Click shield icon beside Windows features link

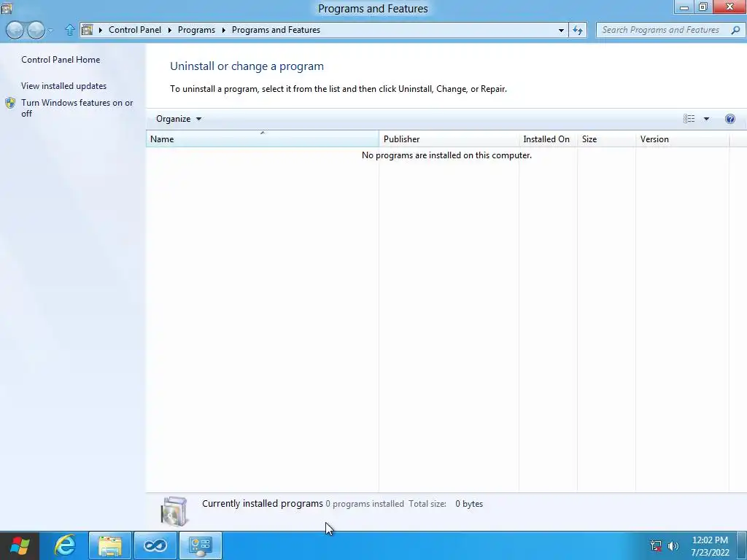(x=10, y=104)
